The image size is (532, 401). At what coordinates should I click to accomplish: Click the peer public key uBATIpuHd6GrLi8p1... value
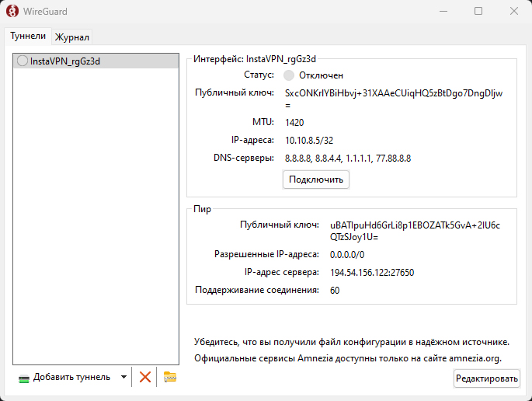click(415, 231)
